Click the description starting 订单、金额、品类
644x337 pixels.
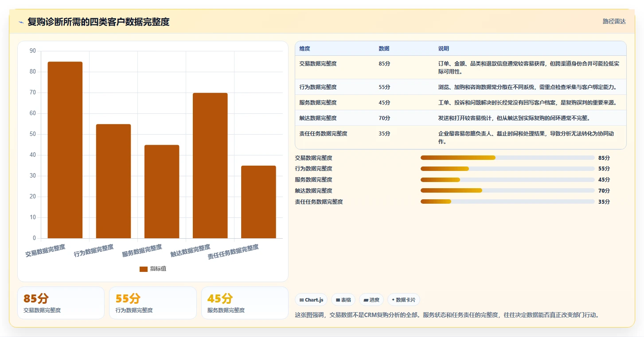529,68
